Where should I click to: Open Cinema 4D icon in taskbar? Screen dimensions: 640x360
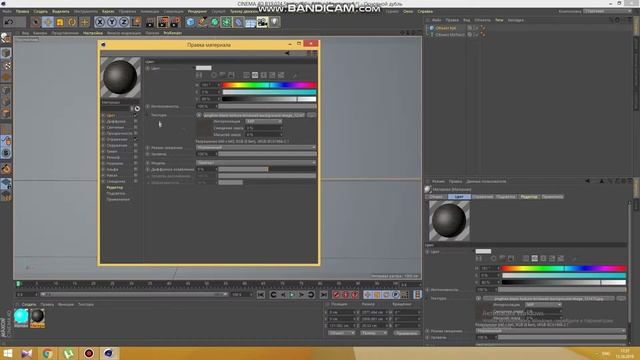point(109,353)
